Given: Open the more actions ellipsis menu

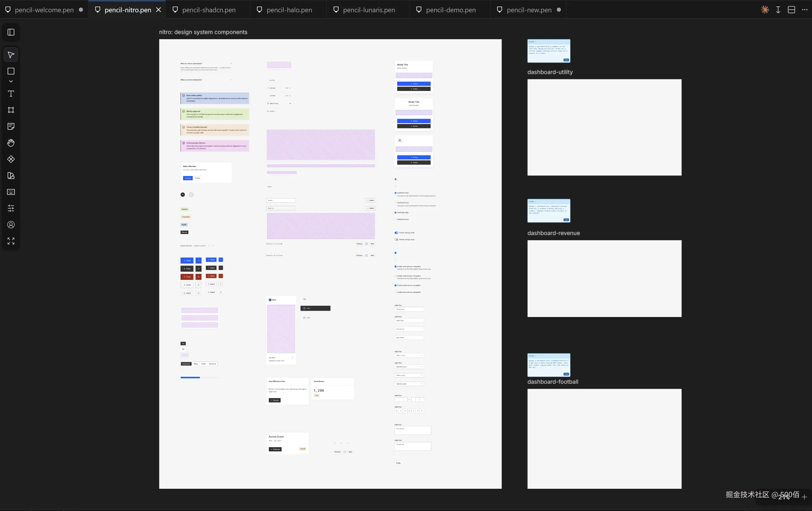Looking at the screenshot, I should point(805,10).
